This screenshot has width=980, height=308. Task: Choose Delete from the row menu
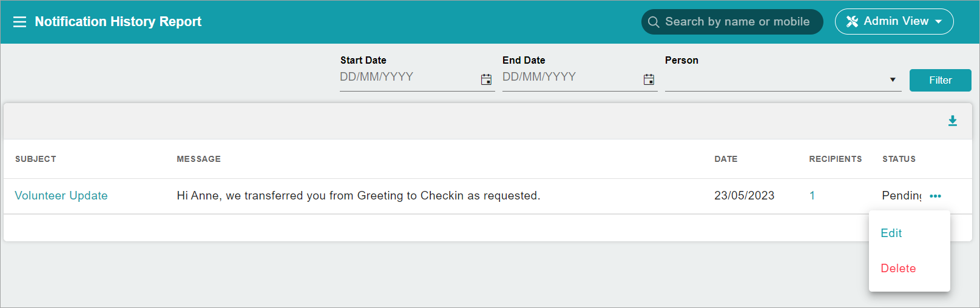tap(898, 269)
